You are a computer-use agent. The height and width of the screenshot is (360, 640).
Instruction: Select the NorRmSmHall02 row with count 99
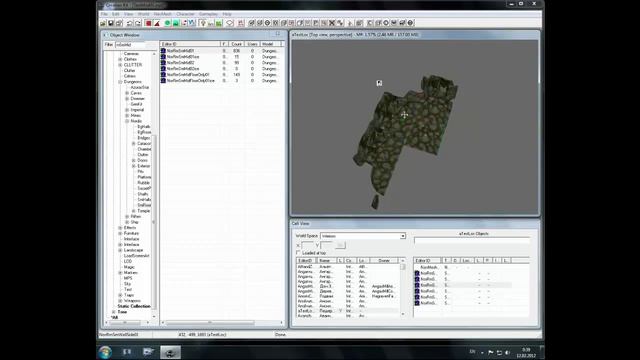220,63
